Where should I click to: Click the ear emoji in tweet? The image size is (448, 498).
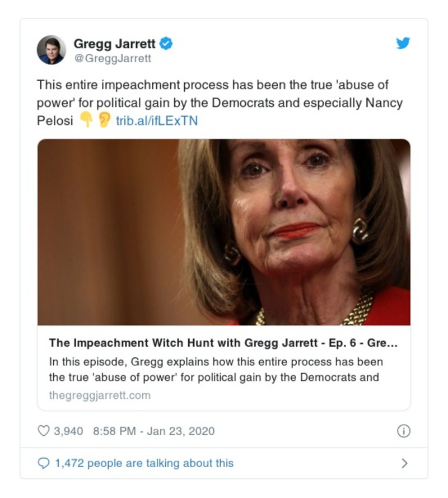104,120
